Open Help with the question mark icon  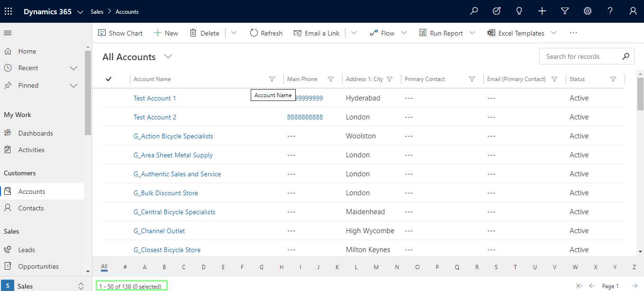coord(610,11)
